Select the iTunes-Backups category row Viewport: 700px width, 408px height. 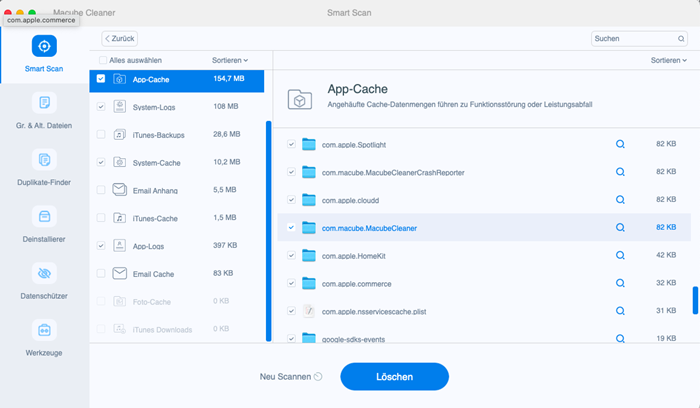(177, 134)
